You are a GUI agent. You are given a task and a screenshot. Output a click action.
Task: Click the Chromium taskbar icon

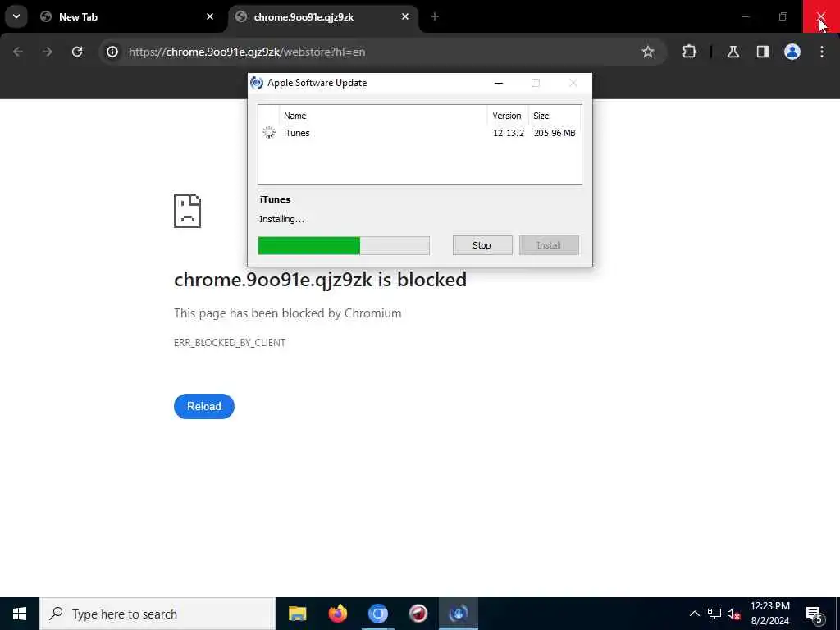[377, 614]
